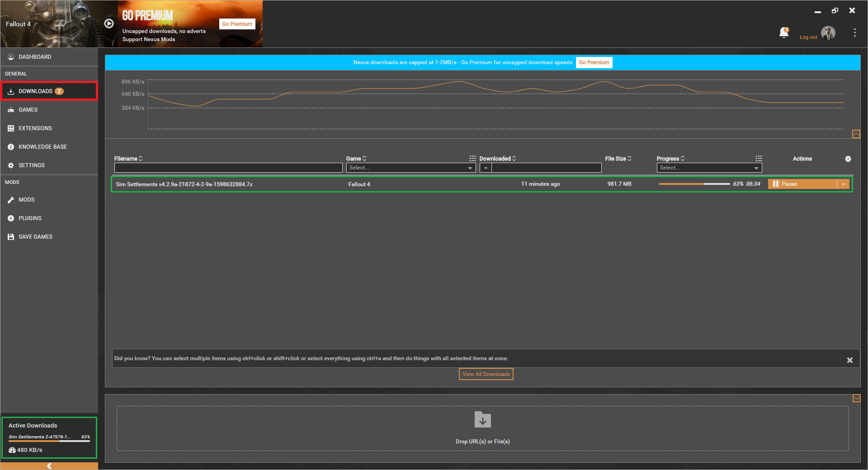Open the Plugins page
The width and height of the screenshot is (868, 470).
(49, 218)
